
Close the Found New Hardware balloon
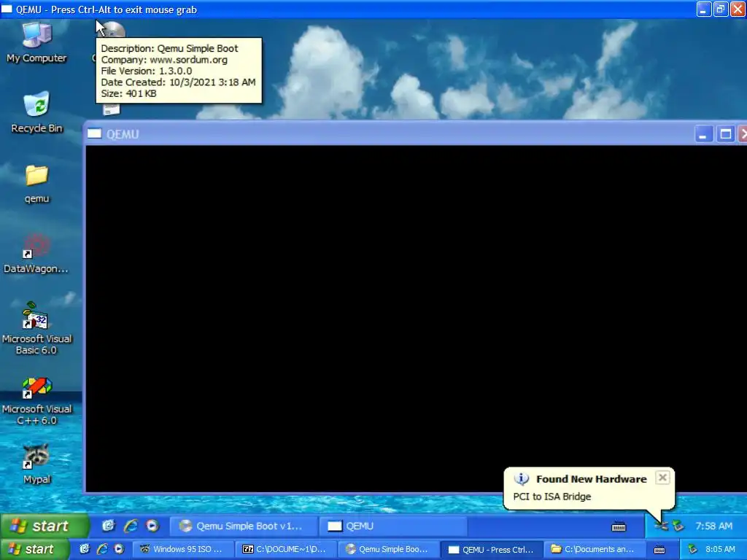tap(662, 477)
